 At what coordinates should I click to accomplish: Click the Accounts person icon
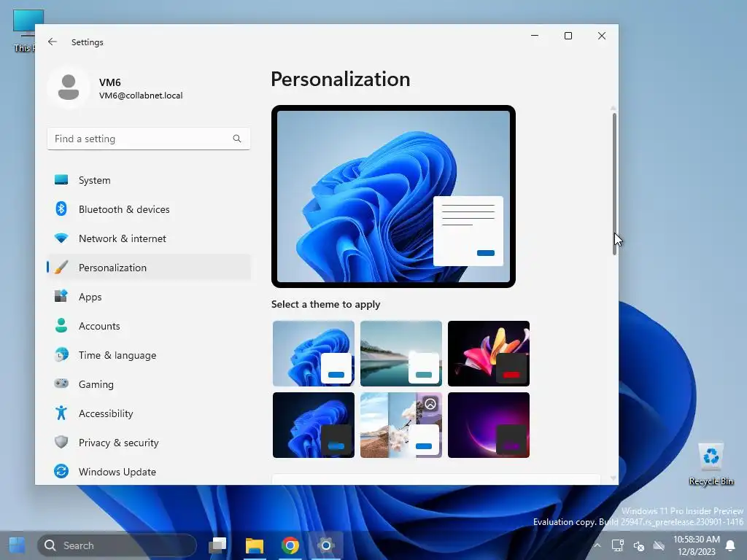[x=61, y=325]
